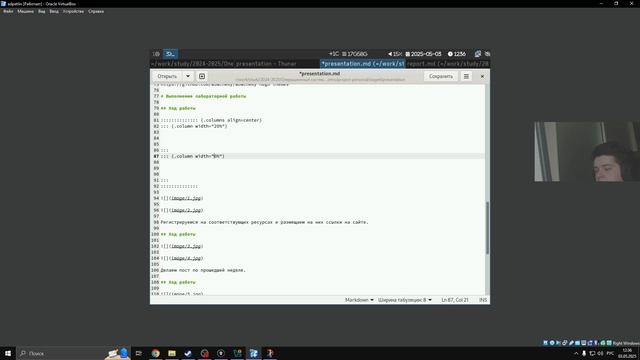Show hidden tray icons chevron

coord(576,353)
